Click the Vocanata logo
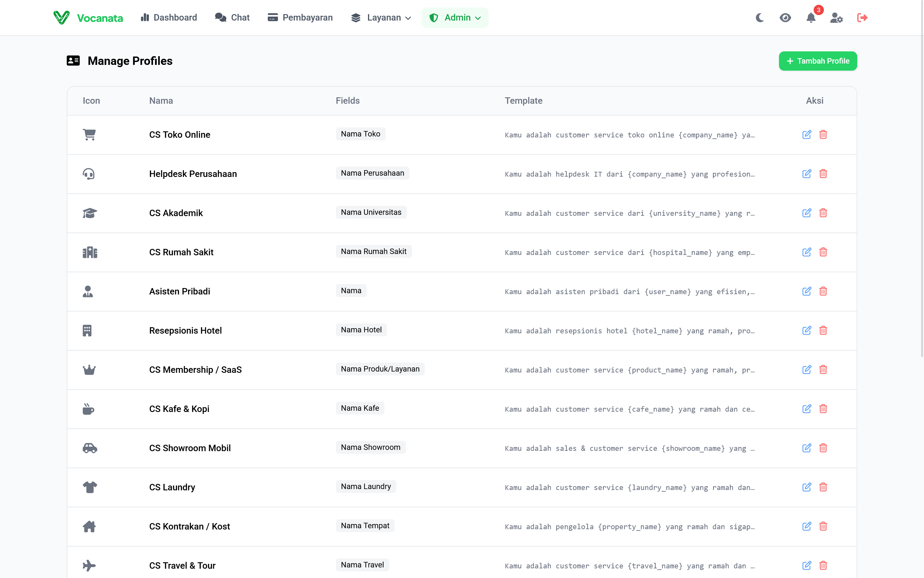The image size is (924, 578). 88,18
